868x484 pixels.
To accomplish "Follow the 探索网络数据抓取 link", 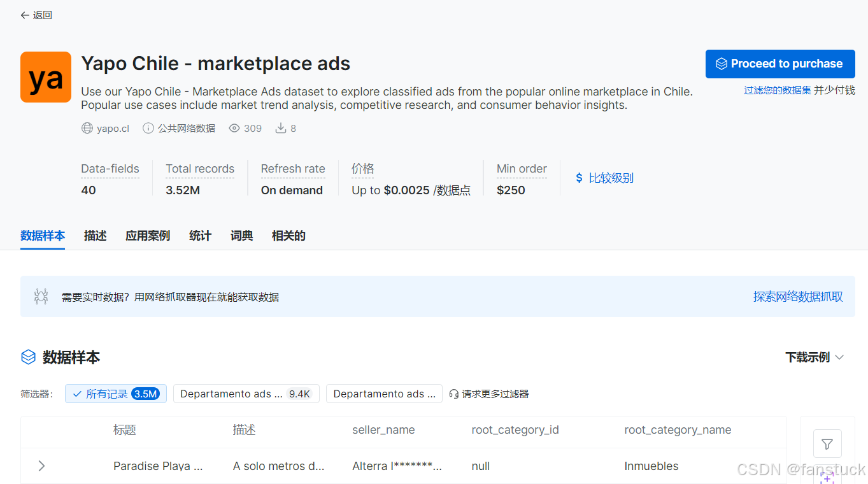I will pos(798,296).
